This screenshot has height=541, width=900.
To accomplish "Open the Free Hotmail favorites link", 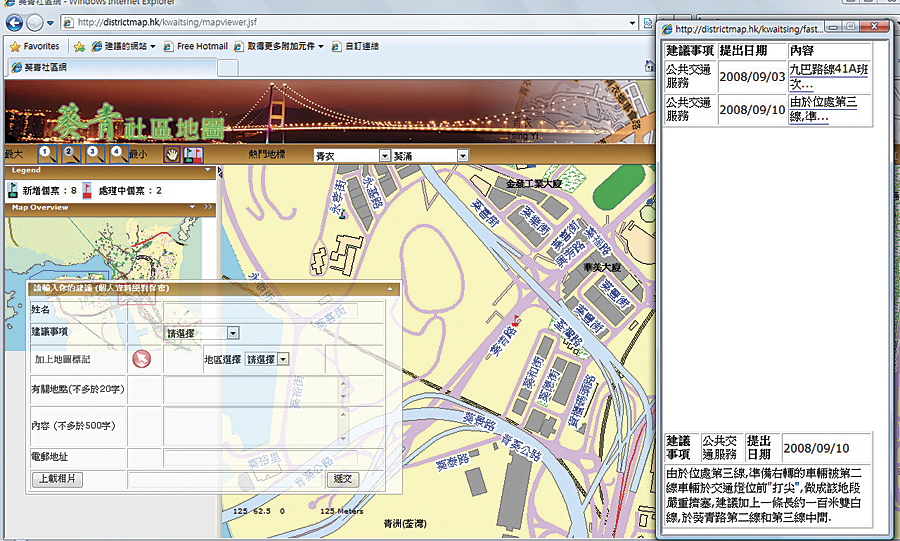I will (x=196, y=46).
